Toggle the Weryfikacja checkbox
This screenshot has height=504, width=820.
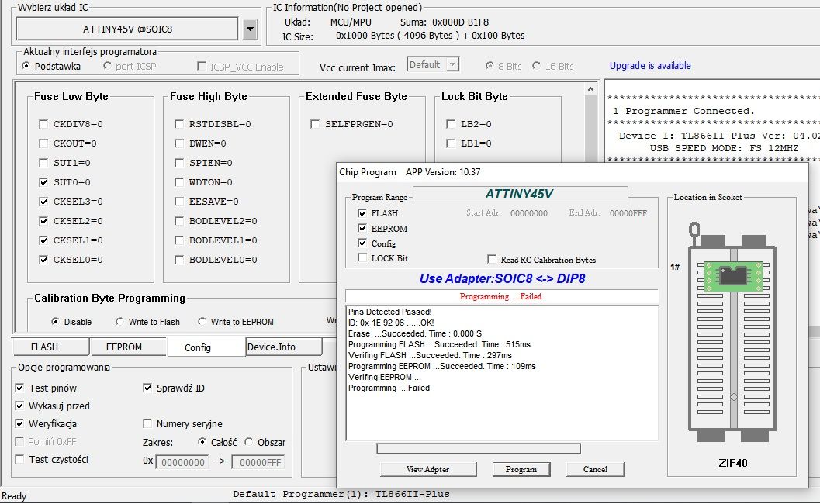click(19, 423)
